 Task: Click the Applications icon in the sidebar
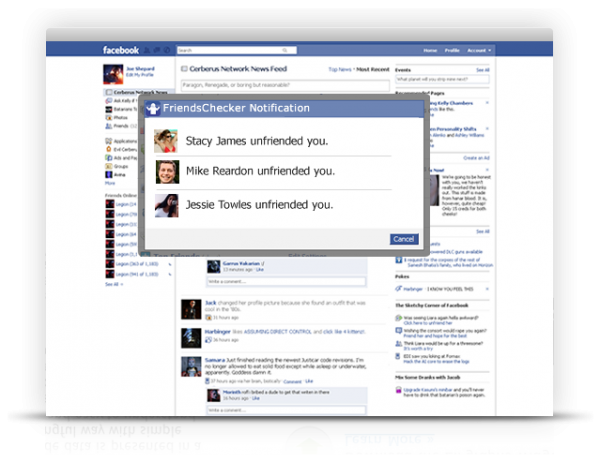109,141
